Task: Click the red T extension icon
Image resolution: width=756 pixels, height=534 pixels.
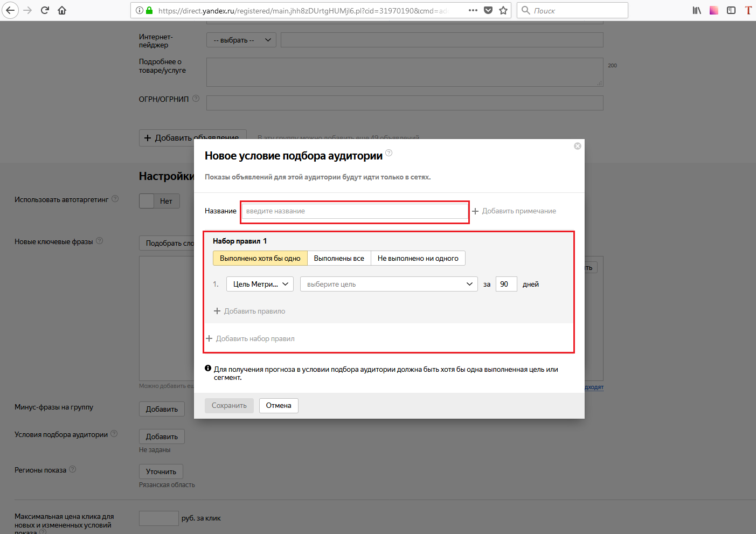Action: pyautogui.click(x=748, y=10)
